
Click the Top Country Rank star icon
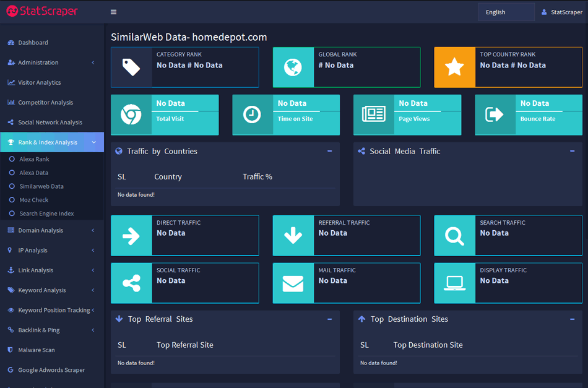point(454,67)
